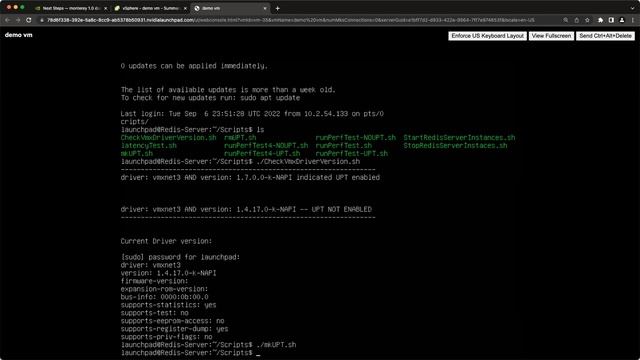The height and width of the screenshot is (360, 640).
Task: Close the active demo vm tab
Action: (265, 8)
